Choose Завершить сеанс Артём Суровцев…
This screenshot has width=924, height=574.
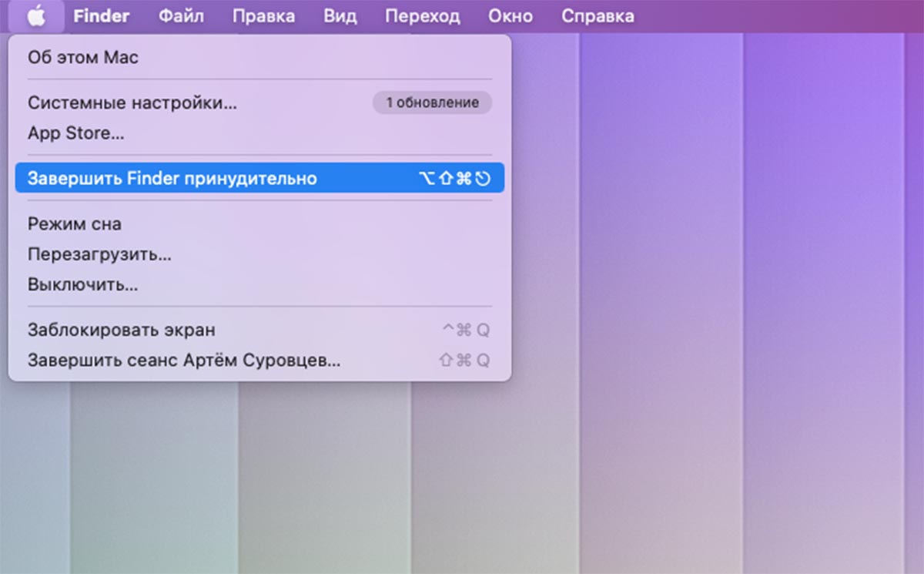click(259, 360)
